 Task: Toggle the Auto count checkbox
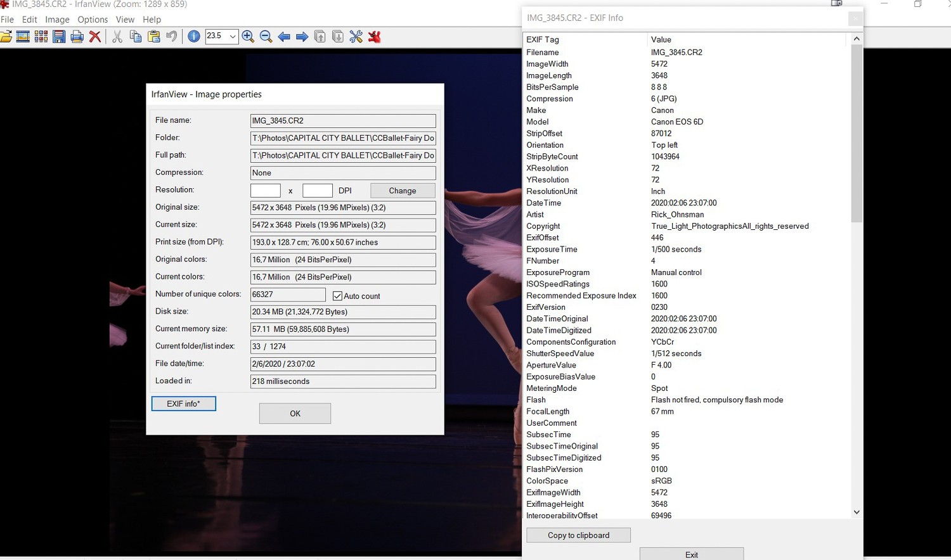point(337,296)
